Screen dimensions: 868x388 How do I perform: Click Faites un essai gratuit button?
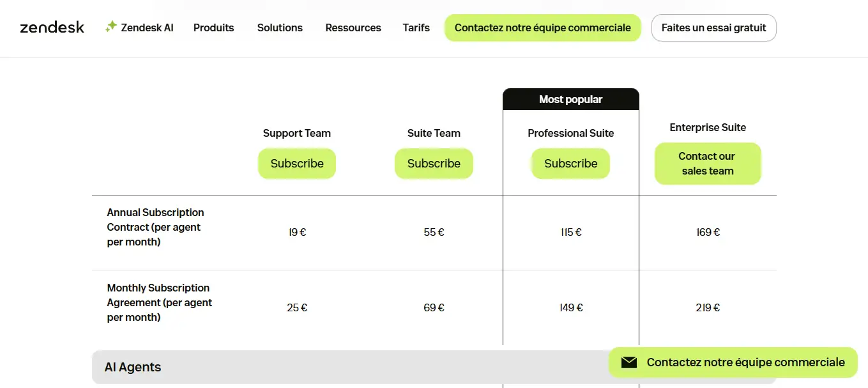(x=713, y=28)
